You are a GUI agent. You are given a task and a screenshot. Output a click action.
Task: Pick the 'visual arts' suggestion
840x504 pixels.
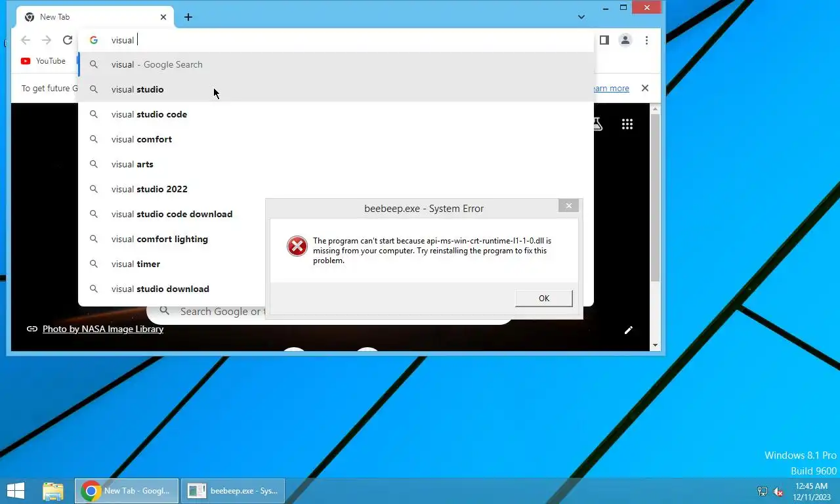(x=336, y=164)
